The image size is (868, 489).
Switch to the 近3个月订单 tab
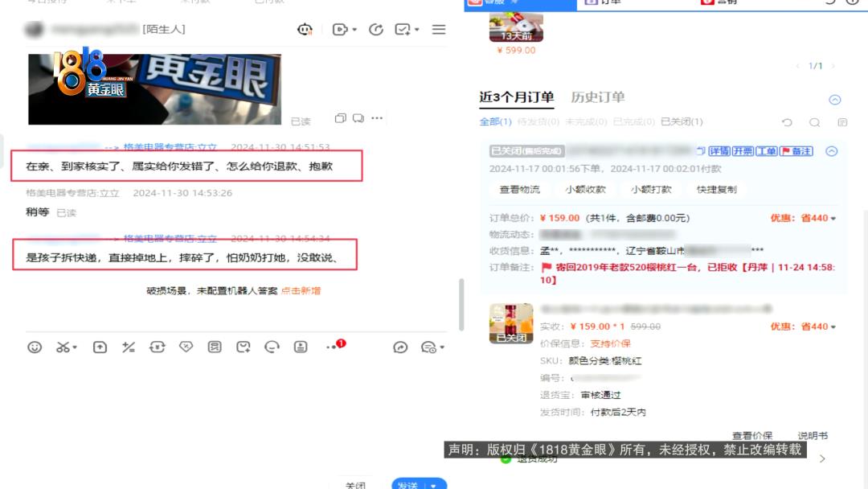(x=517, y=97)
